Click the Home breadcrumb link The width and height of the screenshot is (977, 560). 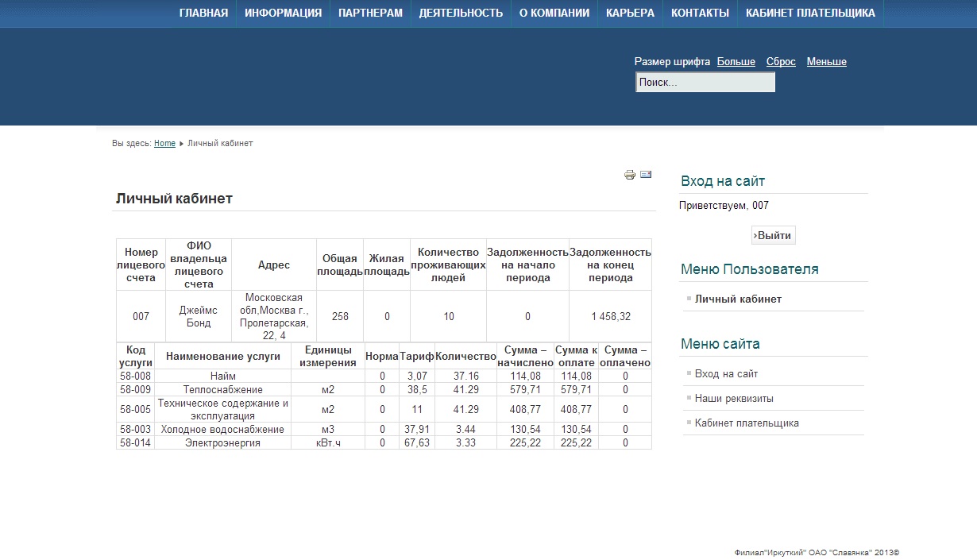164,143
